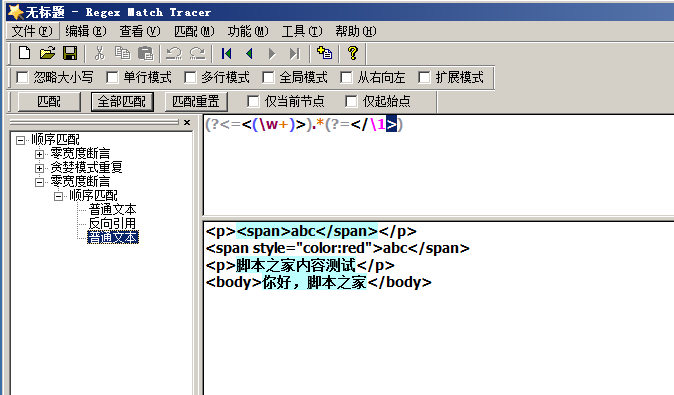674x395 pixels.
Task: Go to previous match step icon
Action: coord(249,53)
